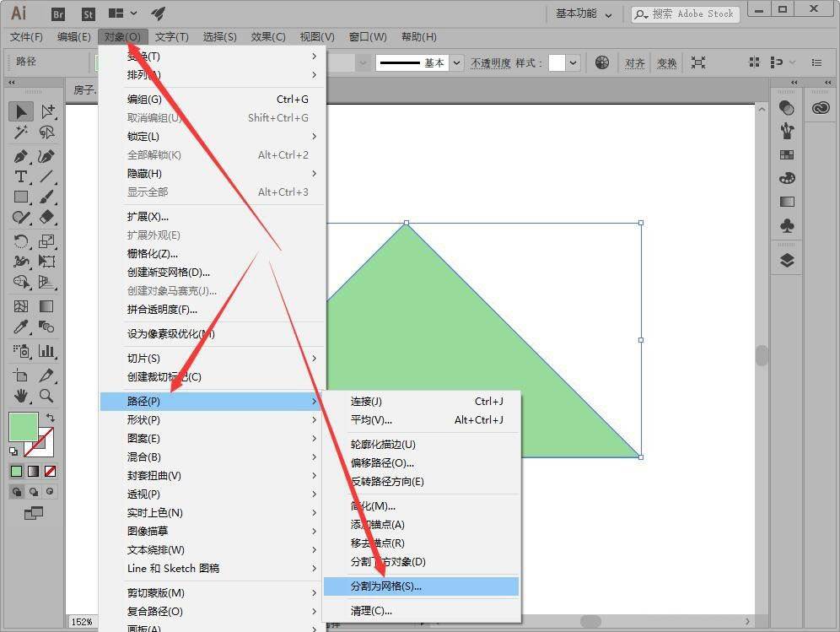This screenshot has height=632, width=840.
Task: Open the Creative Cloud Libraries panel
Action: coord(821,108)
